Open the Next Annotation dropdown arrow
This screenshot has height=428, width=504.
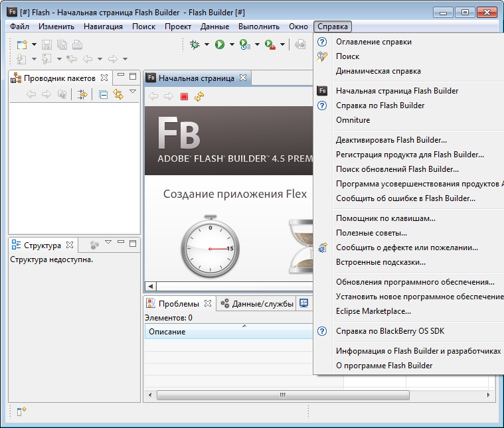click(34, 59)
